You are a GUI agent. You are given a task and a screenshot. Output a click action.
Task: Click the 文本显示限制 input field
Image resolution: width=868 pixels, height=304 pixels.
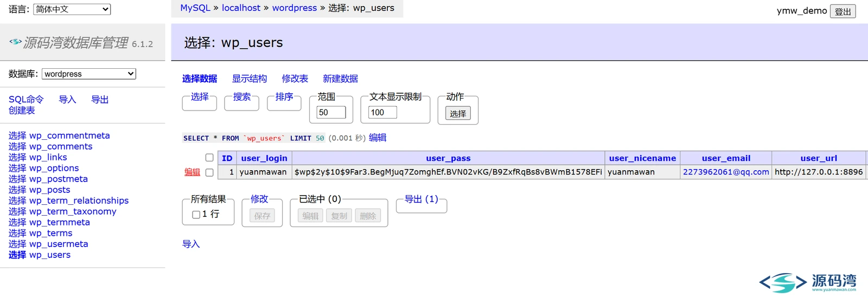point(382,112)
